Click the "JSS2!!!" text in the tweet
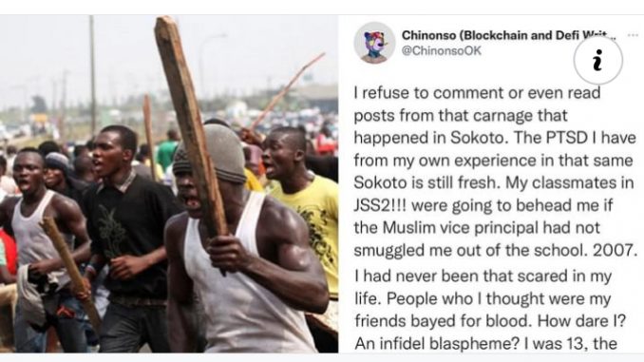This screenshot has width=644, height=362. pos(380,205)
